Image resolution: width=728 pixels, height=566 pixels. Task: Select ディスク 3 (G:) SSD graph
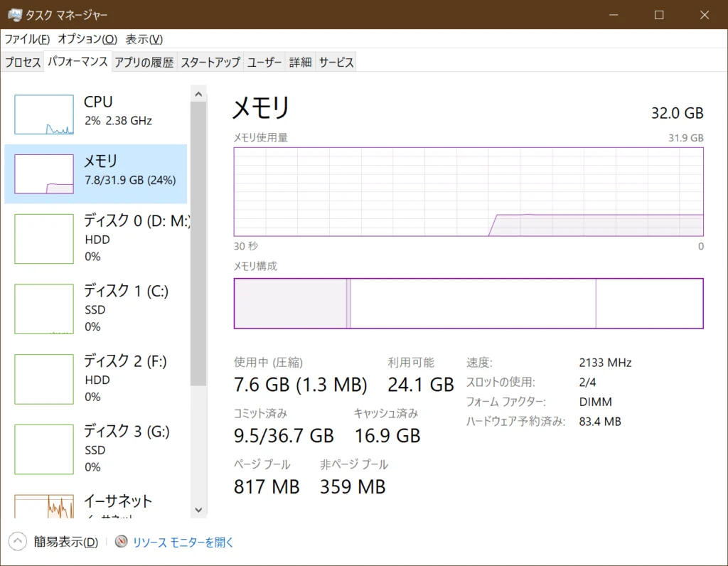pyautogui.click(x=44, y=449)
